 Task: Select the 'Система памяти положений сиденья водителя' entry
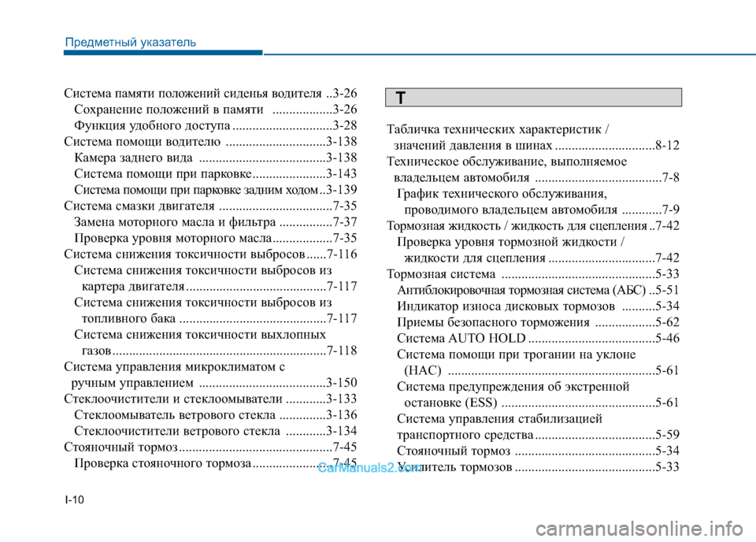(210, 93)
